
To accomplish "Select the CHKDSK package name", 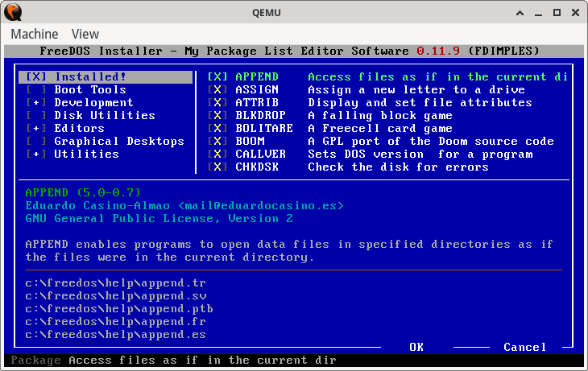I will click(257, 167).
